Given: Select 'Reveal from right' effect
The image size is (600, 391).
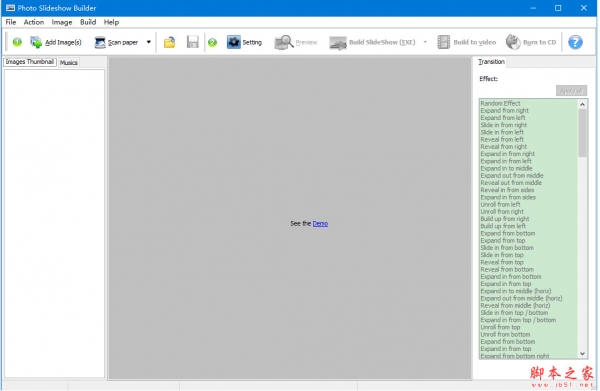Looking at the screenshot, I should tap(504, 147).
